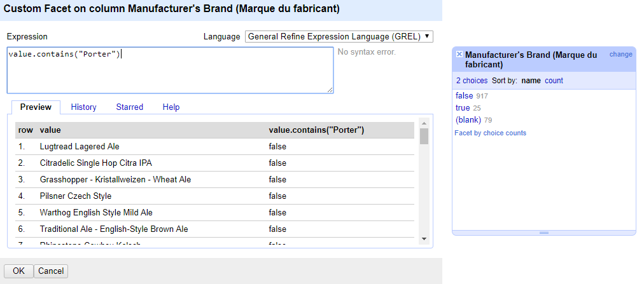Click the Pilsner Czech Style value
The height and width of the screenshot is (284, 644).
point(76,196)
